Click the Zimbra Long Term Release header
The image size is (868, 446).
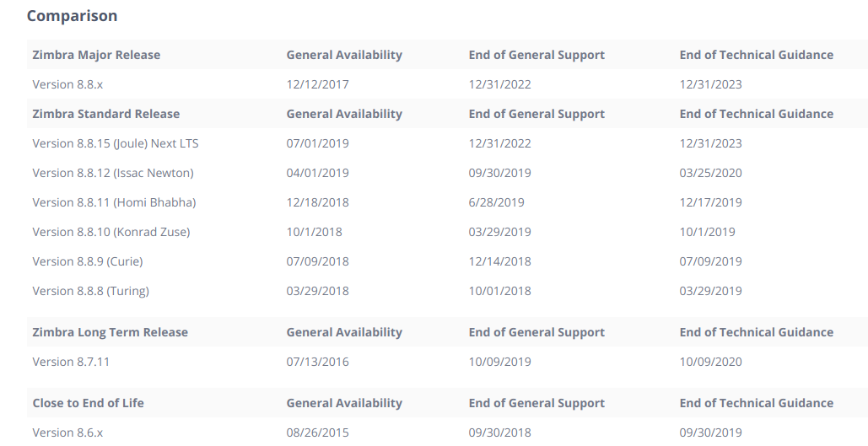pos(111,332)
